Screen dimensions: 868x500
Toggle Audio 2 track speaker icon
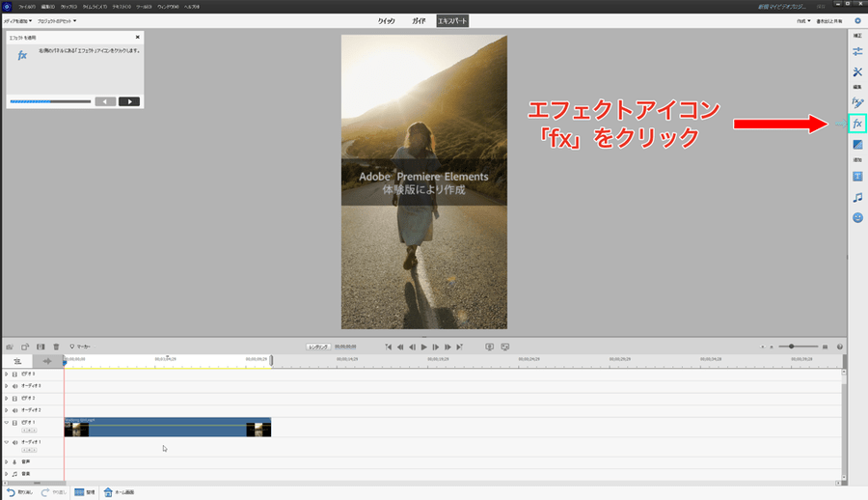[x=14, y=410]
